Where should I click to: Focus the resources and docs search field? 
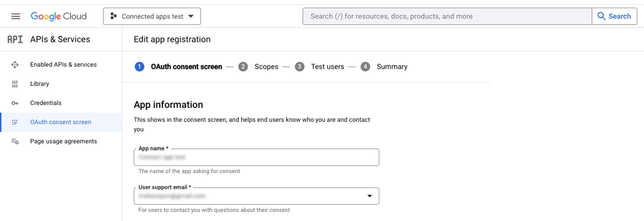(447, 16)
